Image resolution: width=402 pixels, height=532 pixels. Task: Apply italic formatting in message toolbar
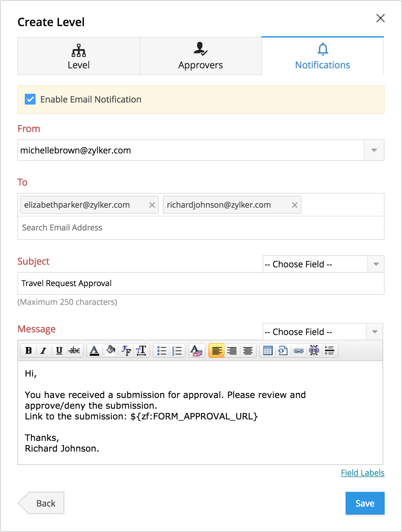[x=44, y=350]
